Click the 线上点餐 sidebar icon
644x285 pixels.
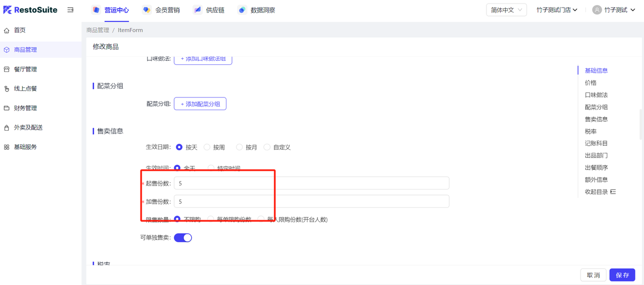(7, 88)
